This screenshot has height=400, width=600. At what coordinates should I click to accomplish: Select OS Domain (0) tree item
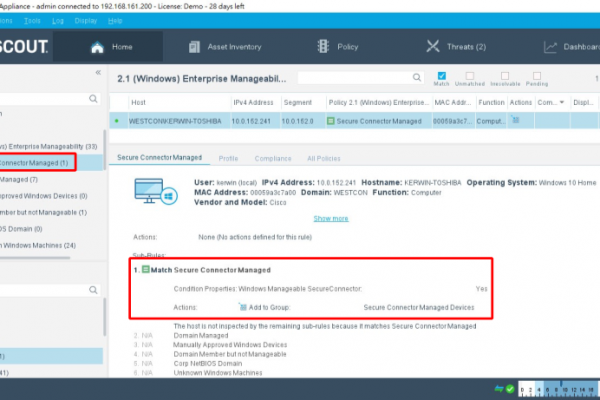pyautogui.click(x=21, y=229)
